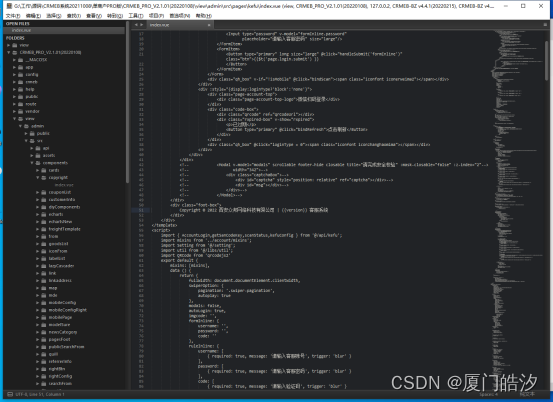The width and height of the screenshot is (553, 402).
Task: Expand the app folder arrow
Action: pyautogui.click(x=14, y=67)
